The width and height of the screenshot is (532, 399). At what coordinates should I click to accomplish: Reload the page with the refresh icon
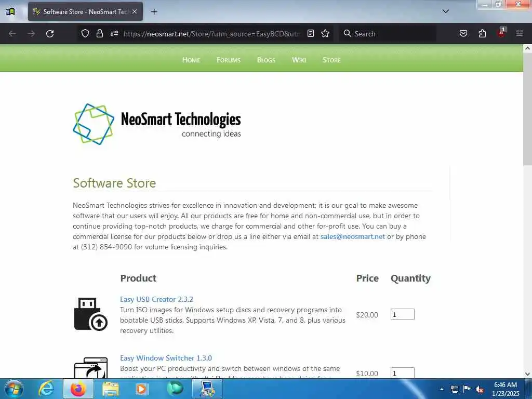pos(50,34)
